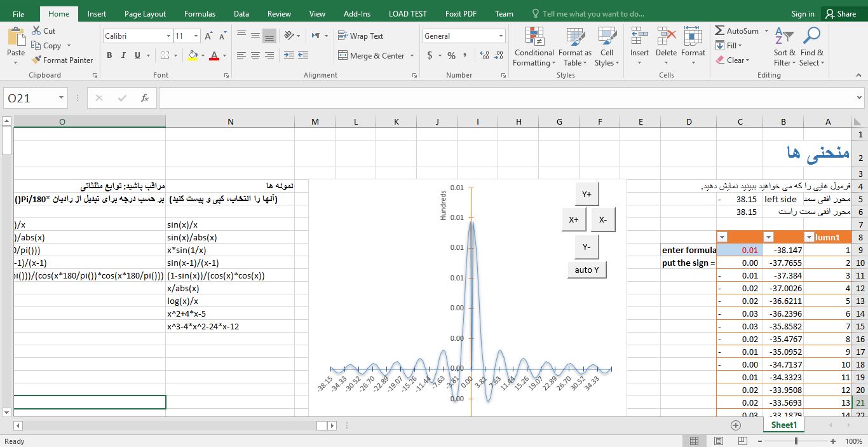Screen dimensions: 868x447
Task: Click the Delete cells icon
Action: pos(666,37)
